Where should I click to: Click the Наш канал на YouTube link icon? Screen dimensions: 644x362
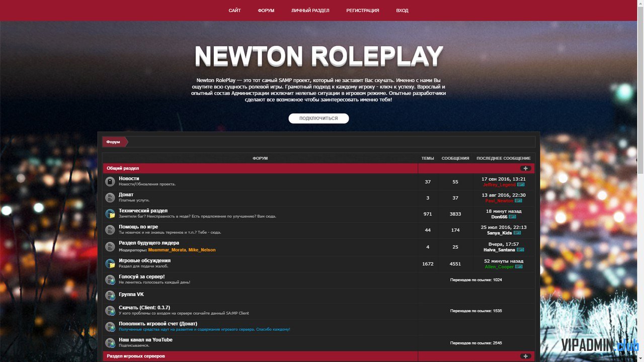coord(110,343)
